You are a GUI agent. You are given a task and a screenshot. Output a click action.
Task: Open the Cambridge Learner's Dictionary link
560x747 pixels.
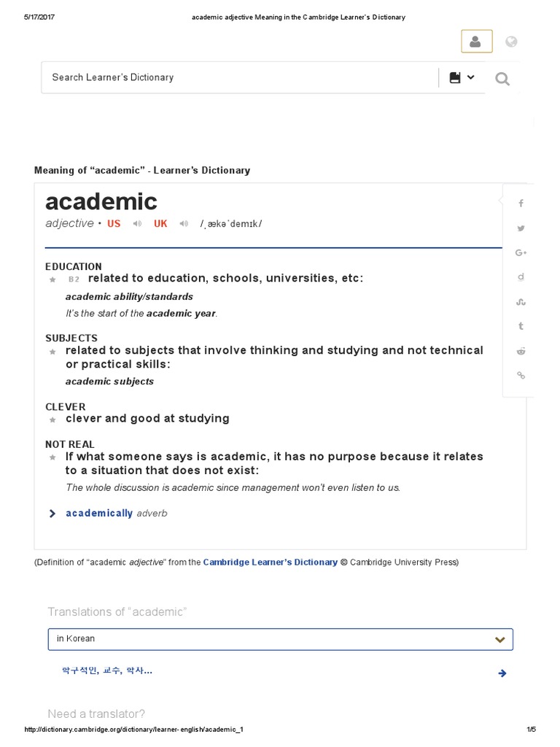(x=270, y=562)
